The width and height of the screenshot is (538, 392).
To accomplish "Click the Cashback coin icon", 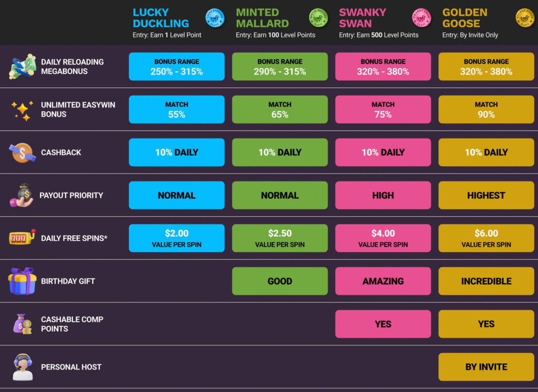I will tap(22, 152).
